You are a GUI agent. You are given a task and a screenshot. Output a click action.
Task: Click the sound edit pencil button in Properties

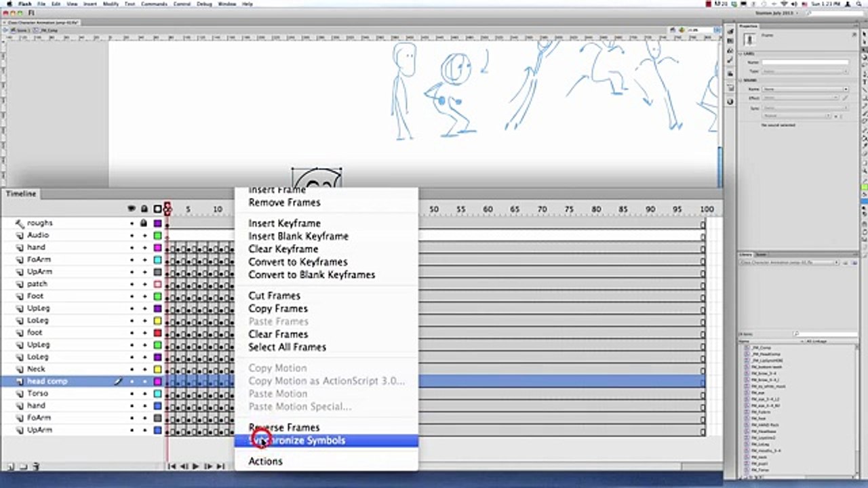(845, 98)
